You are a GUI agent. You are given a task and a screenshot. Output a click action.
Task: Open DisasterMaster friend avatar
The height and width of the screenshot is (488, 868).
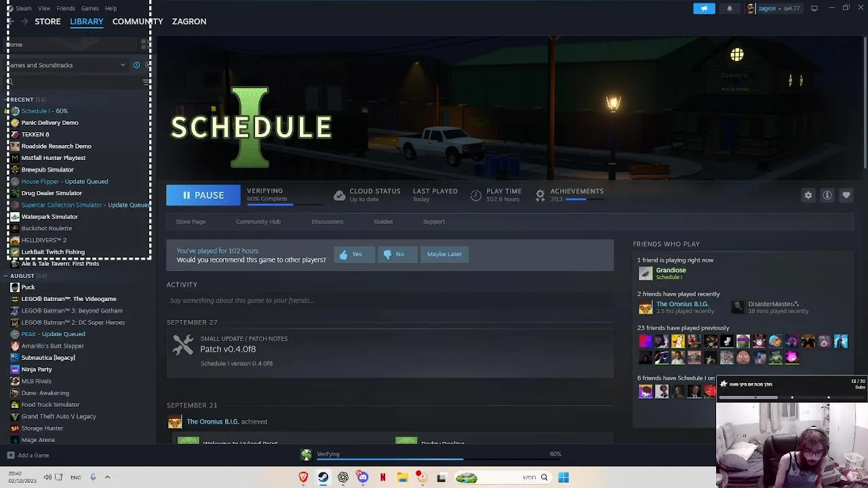coord(738,307)
